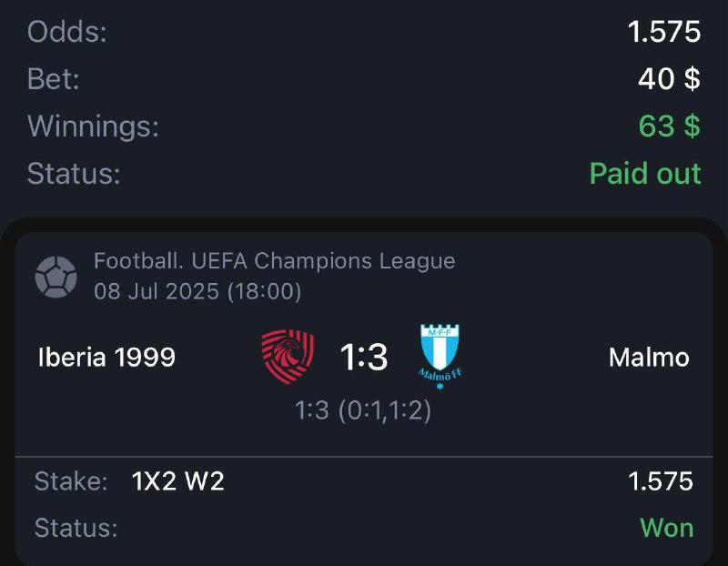
Task: Click the Stake label in match card
Action: (x=71, y=481)
